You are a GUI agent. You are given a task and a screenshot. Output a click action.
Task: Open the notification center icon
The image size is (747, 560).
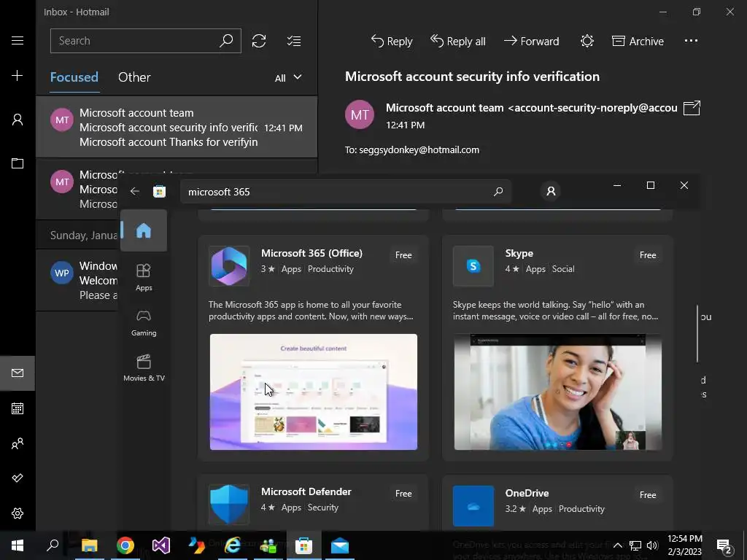[x=724, y=546]
